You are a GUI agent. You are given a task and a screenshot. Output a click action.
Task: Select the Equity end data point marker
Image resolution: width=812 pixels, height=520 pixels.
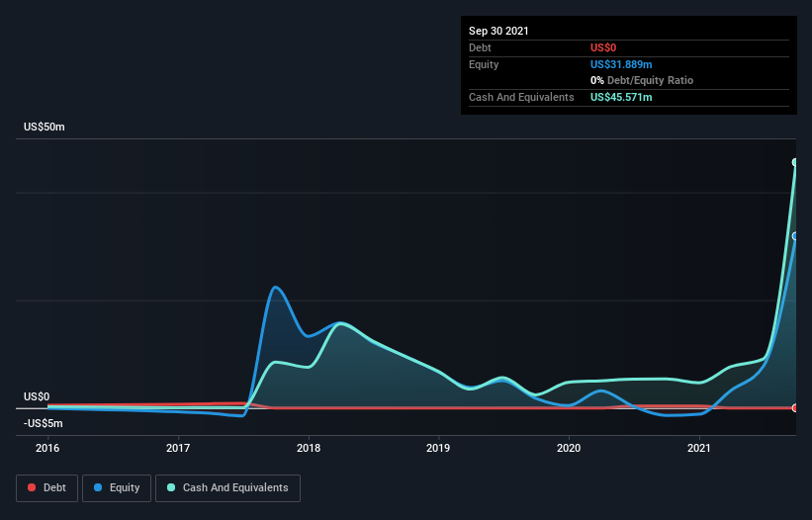tap(795, 236)
